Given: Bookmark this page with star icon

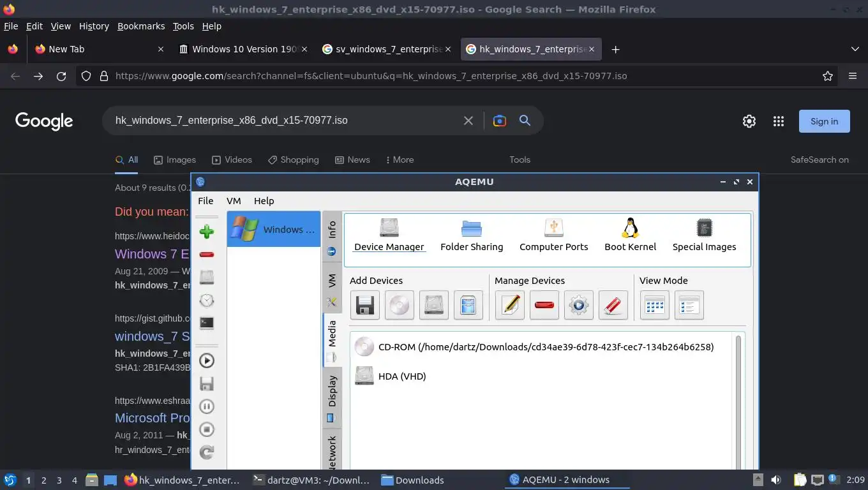Looking at the screenshot, I should (828, 76).
